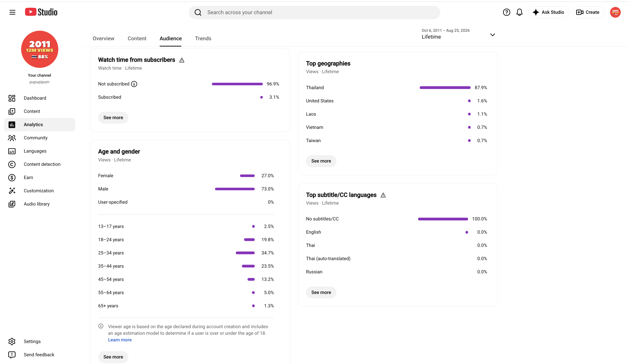Click the help question mark icon
The image size is (629, 364).
(506, 12)
